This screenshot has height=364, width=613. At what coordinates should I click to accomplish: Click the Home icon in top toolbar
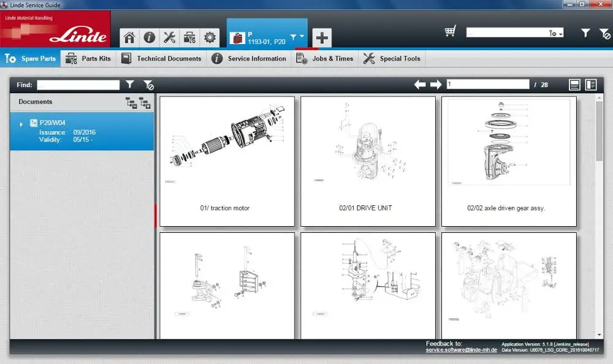click(129, 37)
